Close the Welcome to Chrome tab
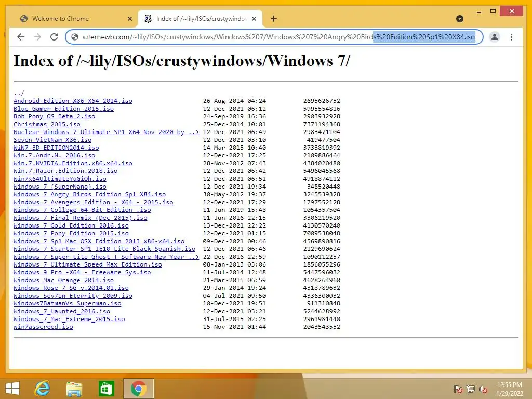 pos(129,19)
